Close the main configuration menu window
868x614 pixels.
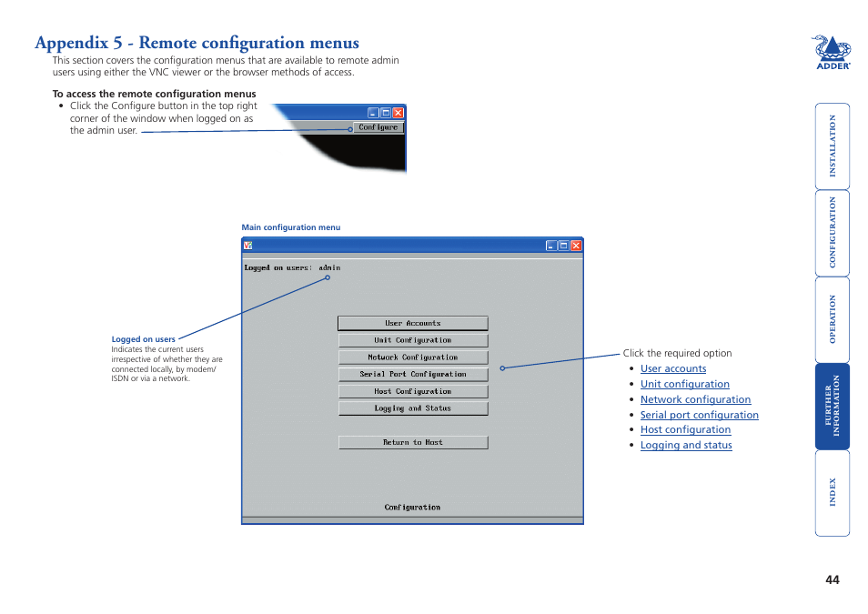point(576,246)
